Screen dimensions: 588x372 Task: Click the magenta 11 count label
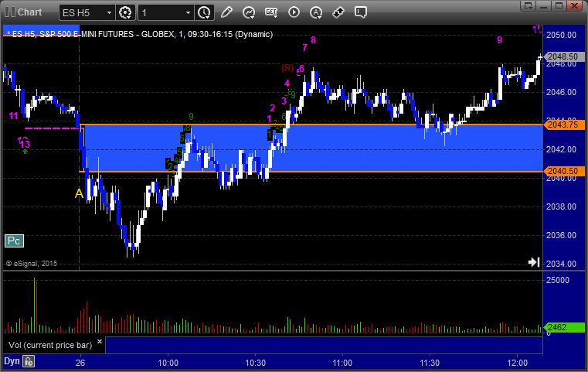click(13, 116)
